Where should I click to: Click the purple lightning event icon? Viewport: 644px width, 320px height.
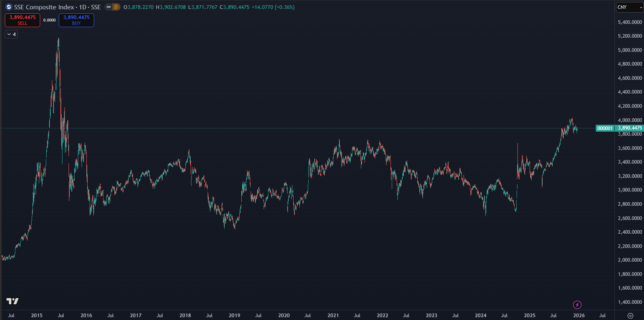tap(577, 305)
